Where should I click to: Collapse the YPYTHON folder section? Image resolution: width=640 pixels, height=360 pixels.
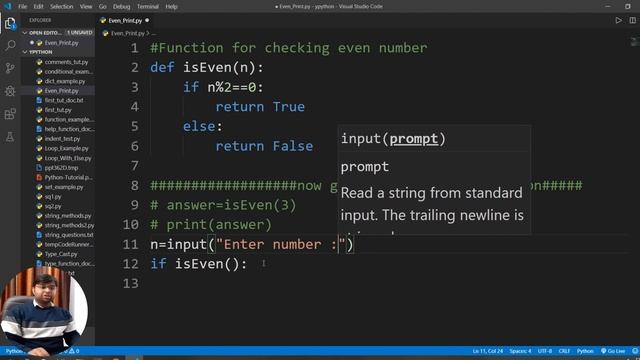pos(25,52)
